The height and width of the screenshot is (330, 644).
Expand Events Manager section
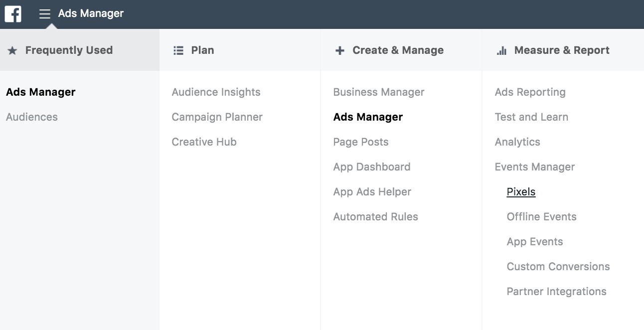click(x=534, y=167)
